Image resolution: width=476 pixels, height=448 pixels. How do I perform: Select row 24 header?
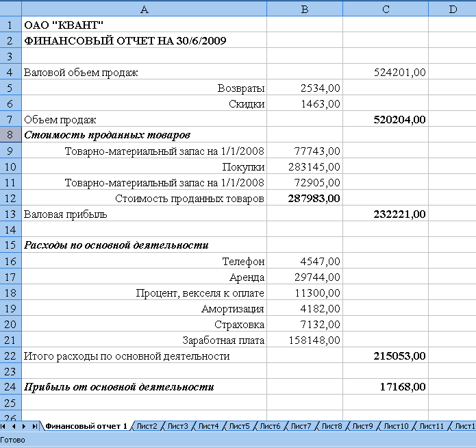click(11, 386)
